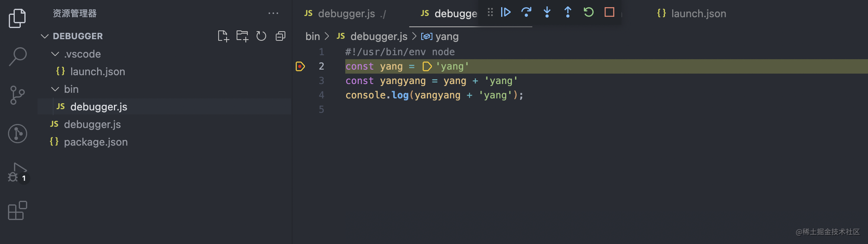Open the Source Control view
868x244 pixels.
(17, 95)
